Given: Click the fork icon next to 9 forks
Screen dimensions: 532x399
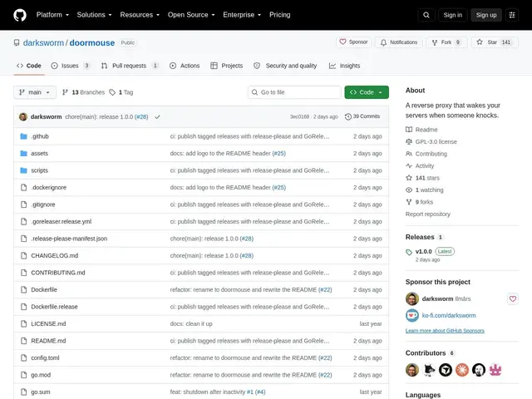Looking at the screenshot, I should tap(409, 202).
